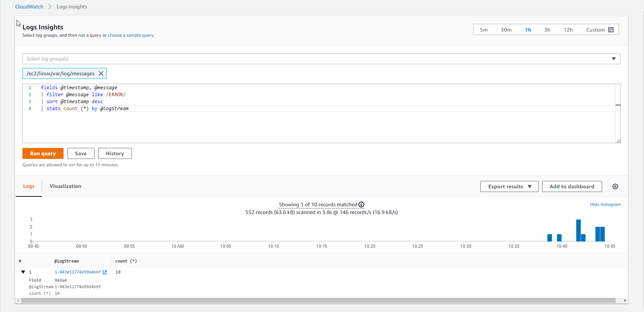Click the expanded @logStream field value

pos(78,287)
